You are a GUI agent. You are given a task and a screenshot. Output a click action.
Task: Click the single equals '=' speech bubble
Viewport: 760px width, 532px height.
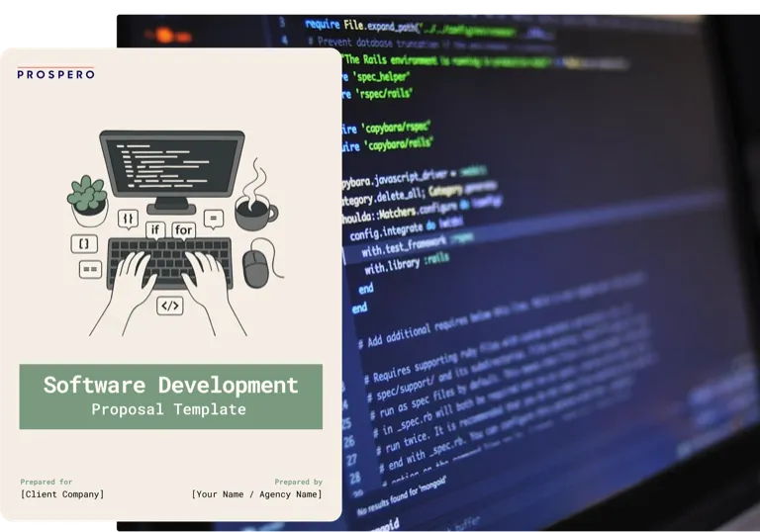point(214,219)
